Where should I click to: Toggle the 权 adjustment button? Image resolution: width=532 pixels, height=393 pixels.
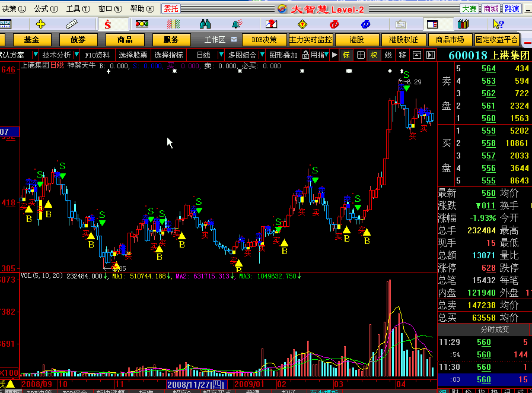(374, 55)
